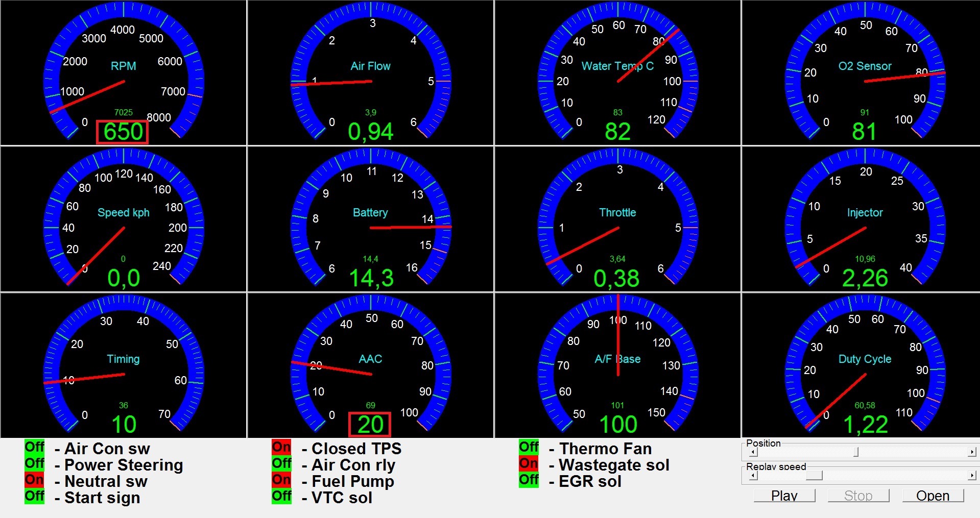Viewport: 980px width, 518px height.
Task: Click the EGR sol Off indicator
Action: tap(529, 480)
